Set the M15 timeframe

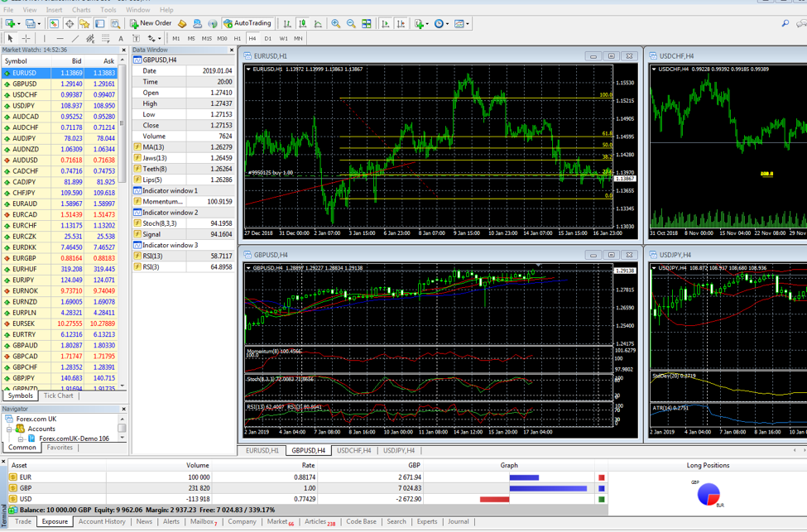(206, 39)
